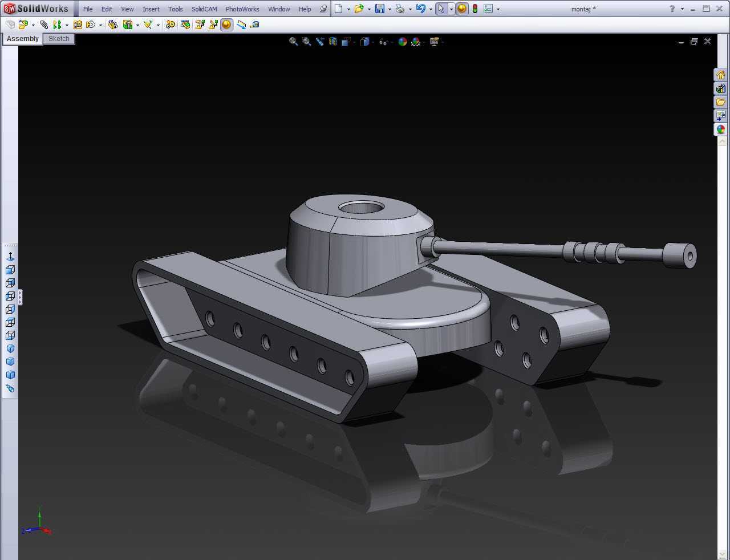
Task: Click the Zoom to Fit icon
Action: point(294,42)
